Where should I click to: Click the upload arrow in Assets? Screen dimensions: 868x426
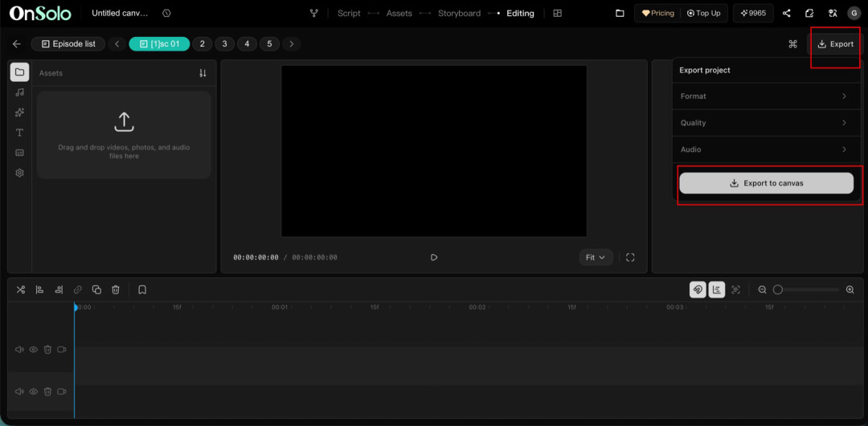coord(124,122)
